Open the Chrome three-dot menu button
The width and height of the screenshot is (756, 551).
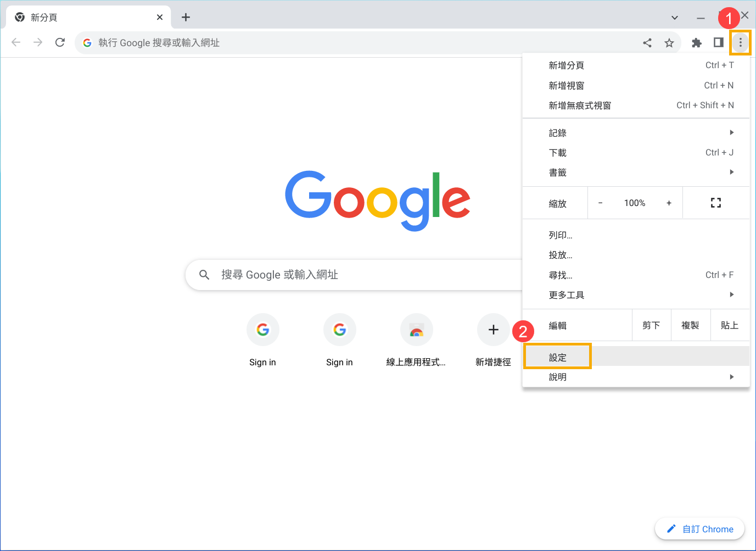740,42
